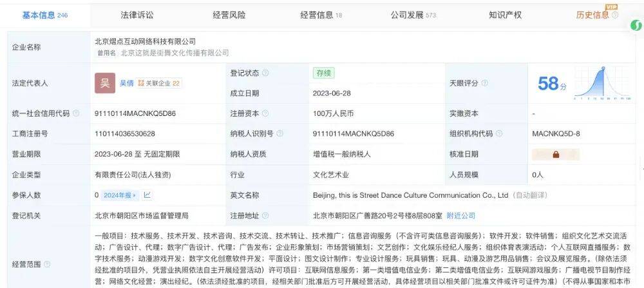Click registration authority 北京市朝阳区市场监督管理局
Viewport: 644px width, 288px height.
pos(141,216)
